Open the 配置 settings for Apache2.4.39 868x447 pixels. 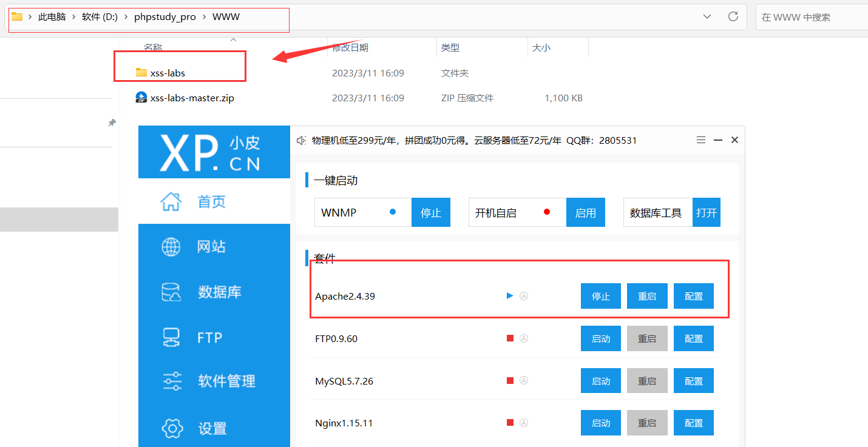pyautogui.click(x=694, y=296)
